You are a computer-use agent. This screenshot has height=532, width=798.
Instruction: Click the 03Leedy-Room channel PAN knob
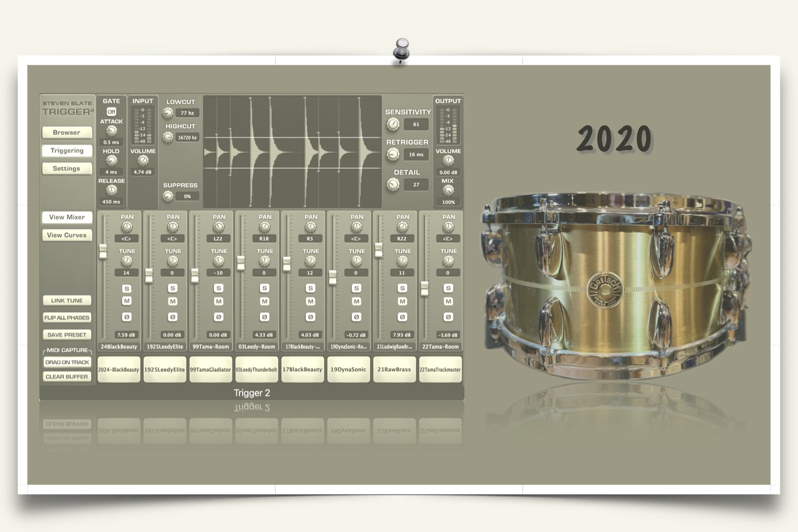tap(264, 227)
